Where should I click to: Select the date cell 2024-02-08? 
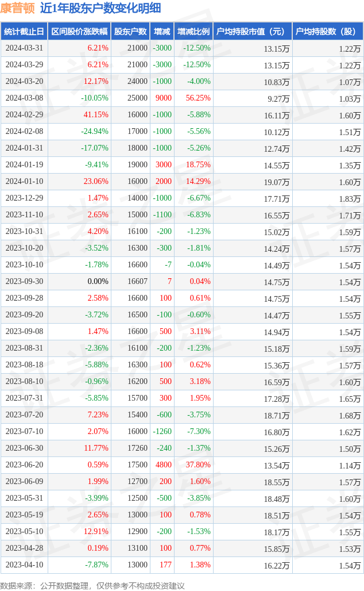pyautogui.click(x=25, y=132)
